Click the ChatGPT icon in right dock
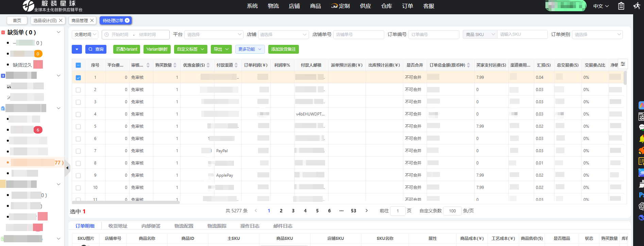This screenshot has height=246, width=644. pyautogui.click(x=641, y=206)
